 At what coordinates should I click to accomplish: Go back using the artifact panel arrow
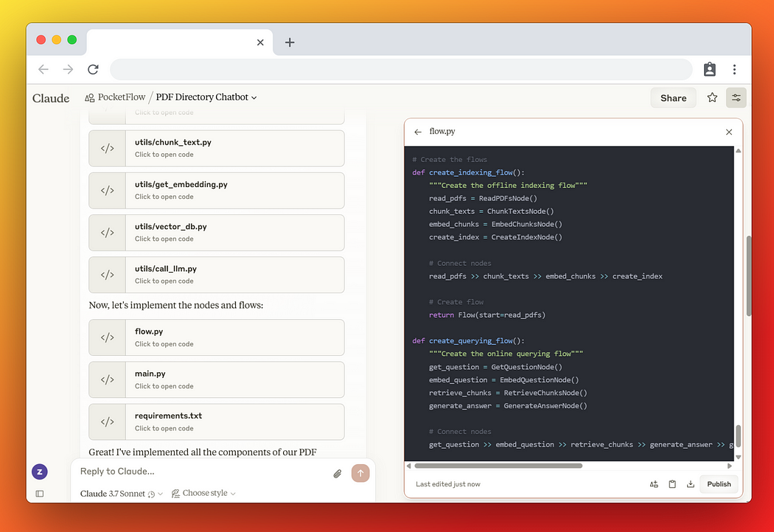pos(419,131)
